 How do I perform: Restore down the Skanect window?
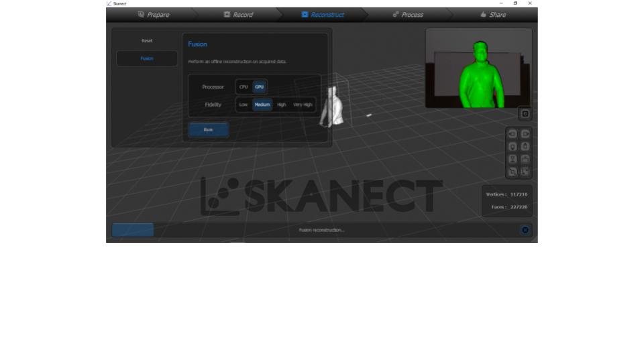point(515,3)
